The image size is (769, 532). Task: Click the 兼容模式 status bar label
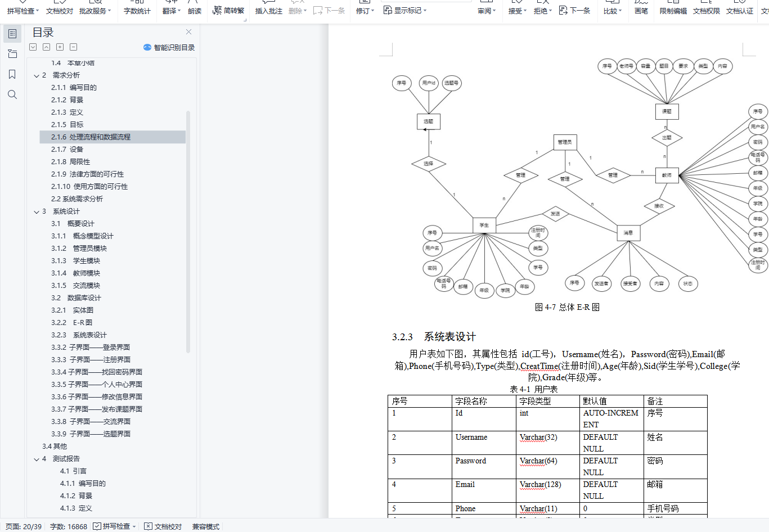point(206,527)
